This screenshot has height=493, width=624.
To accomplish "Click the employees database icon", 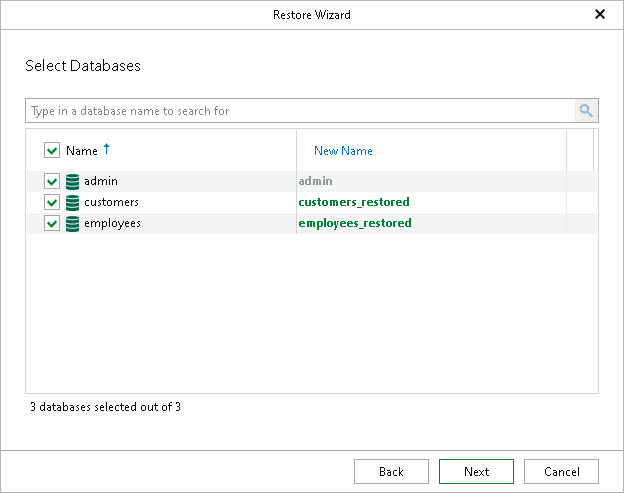I will (72, 223).
